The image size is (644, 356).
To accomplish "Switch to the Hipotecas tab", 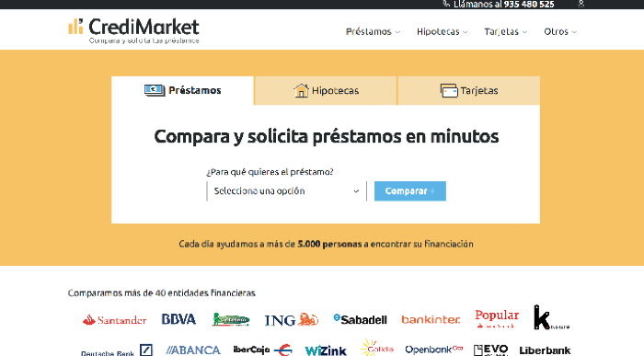I will [x=326, y=90].
